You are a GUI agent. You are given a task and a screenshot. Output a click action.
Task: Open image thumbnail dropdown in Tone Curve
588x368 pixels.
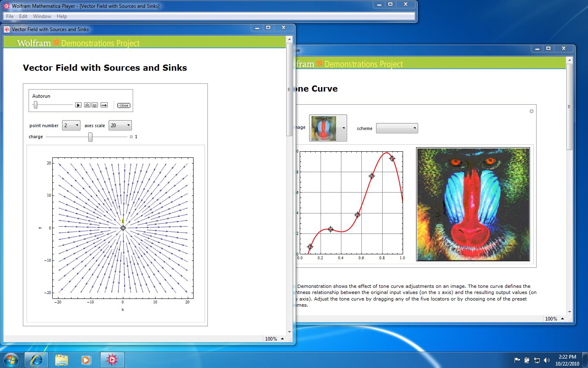[328, 128]
